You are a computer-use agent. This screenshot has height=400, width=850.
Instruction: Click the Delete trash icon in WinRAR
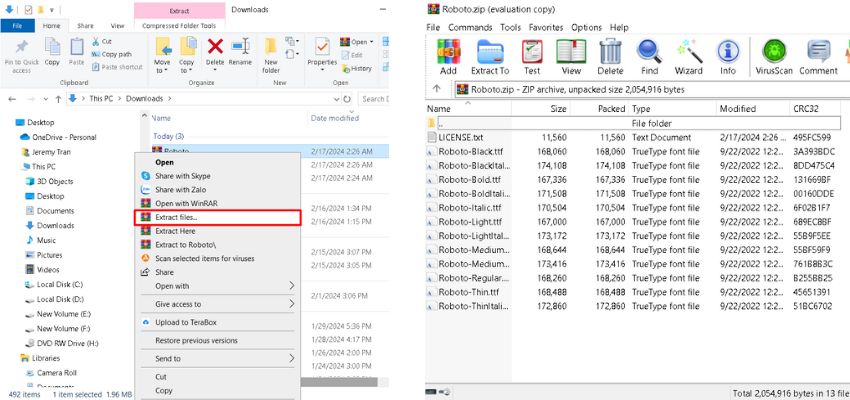[610, 52]
